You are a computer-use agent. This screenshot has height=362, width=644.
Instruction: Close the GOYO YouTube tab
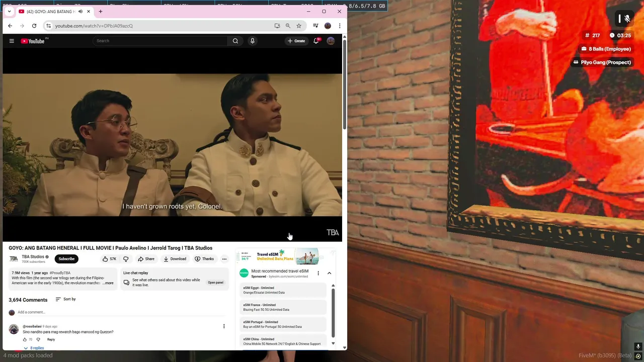pyautogui.click(x=89, y=12)
